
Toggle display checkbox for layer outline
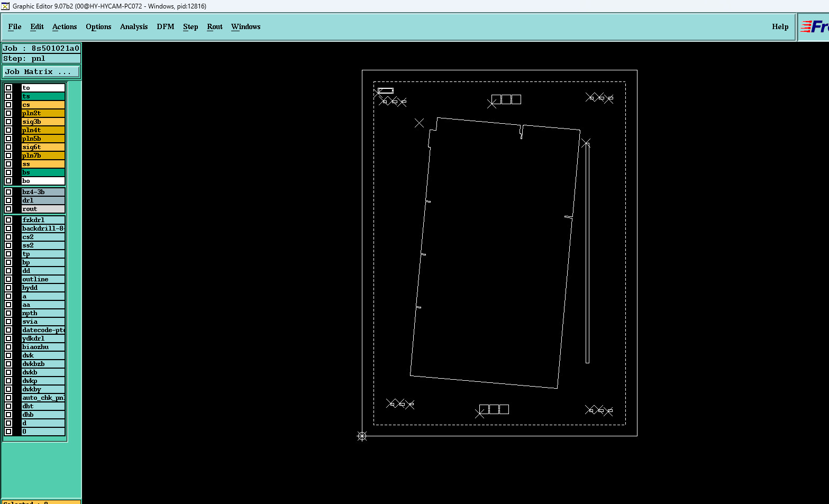[x=8, y=279]
